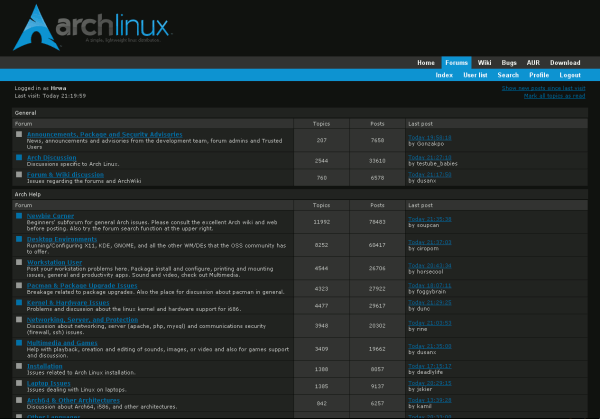Click the Arch Linux logo

(92, 28)
